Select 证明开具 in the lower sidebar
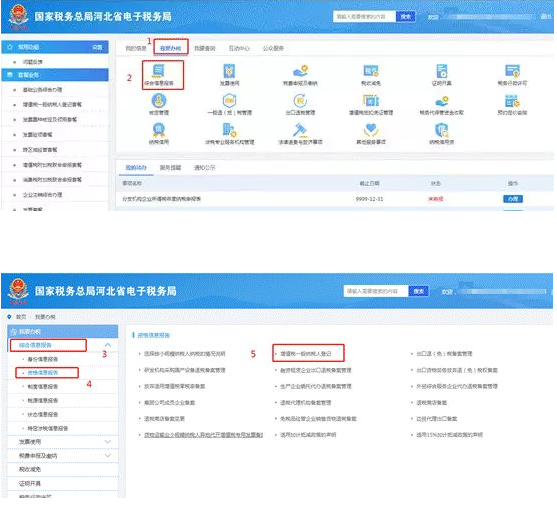 click(x=30, y=483)
